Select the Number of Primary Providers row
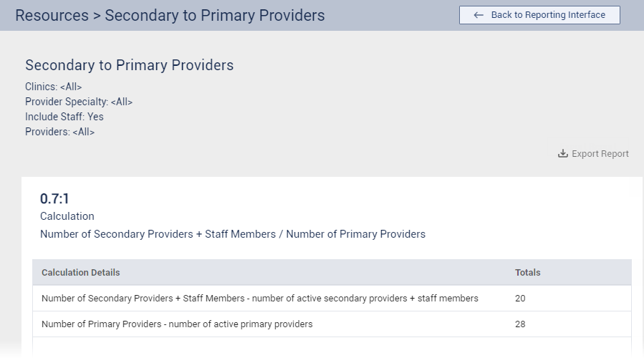The image size is (644, 358). tap(177, 324)
